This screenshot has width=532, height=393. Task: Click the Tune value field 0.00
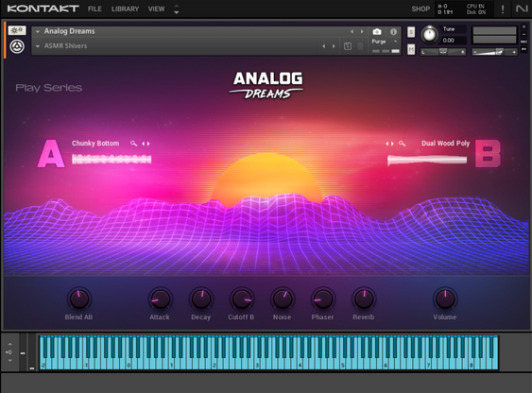(x=453, y=41)
